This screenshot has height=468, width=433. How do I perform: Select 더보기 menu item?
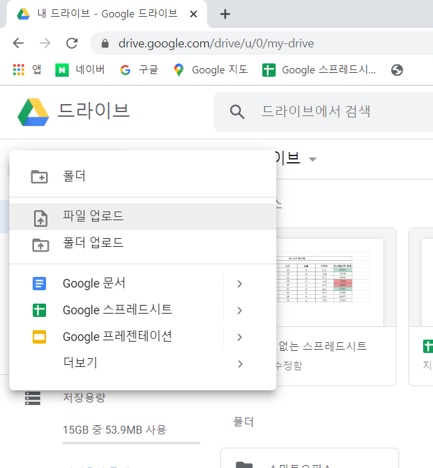pos(143,363)
